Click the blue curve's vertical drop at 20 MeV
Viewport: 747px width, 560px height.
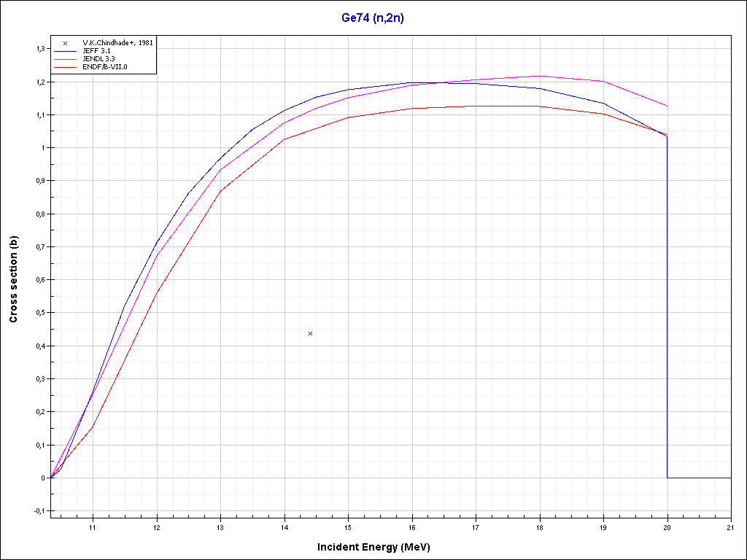(667, 306)
